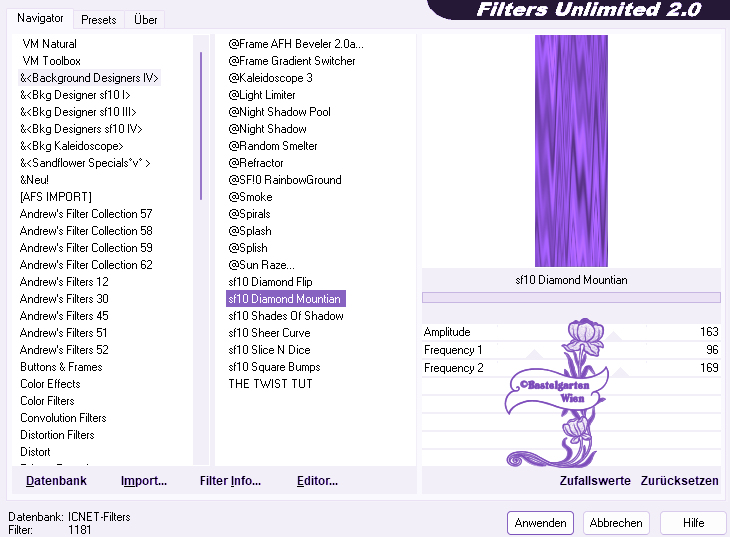The image size is (730, 537).
Task: Select &<Bkg Kaleidoscope> category
Action: pyautogui.click(x=72, y=146)
